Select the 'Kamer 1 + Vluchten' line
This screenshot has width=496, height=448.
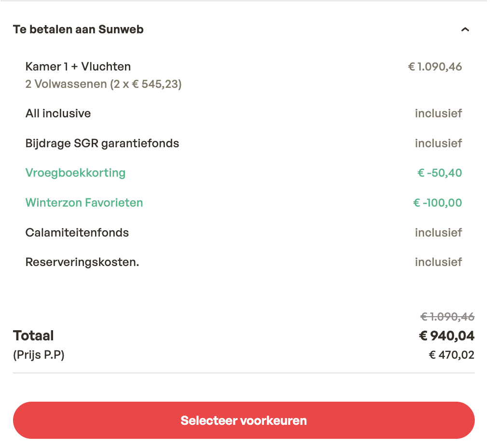[x=78, y=67]
